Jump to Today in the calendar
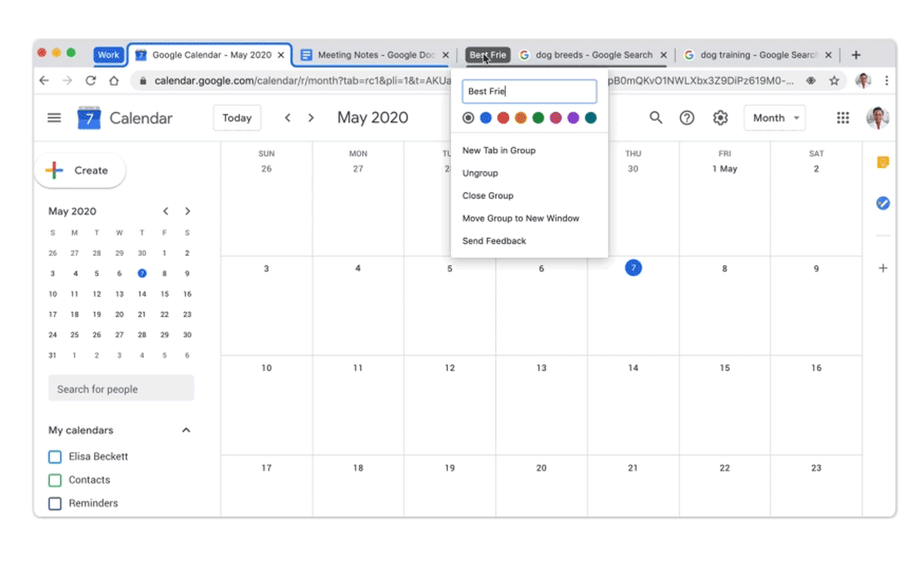This screenshot has height=578, width=924. point(237,118)
